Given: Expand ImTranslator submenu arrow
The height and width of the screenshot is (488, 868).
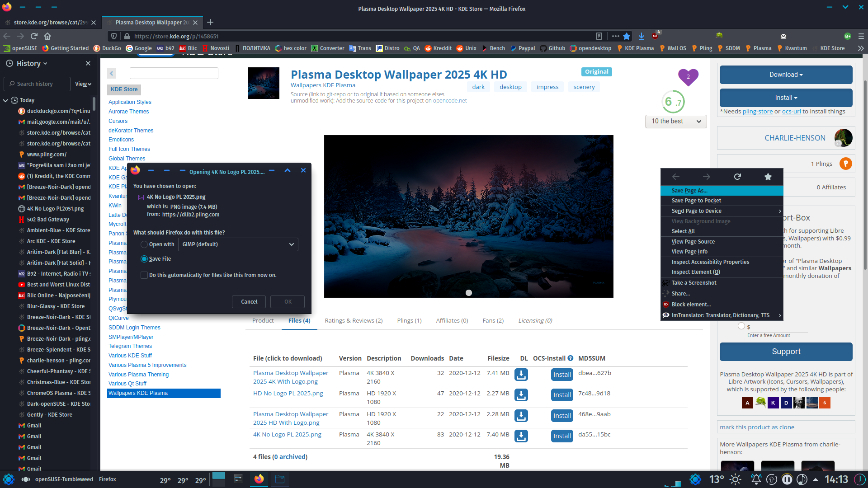Looking at the screenshot, I should (x=780, y=315).
